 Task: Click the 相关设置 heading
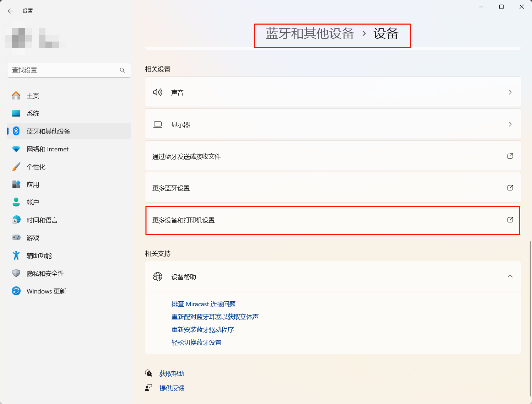(158, 69)
